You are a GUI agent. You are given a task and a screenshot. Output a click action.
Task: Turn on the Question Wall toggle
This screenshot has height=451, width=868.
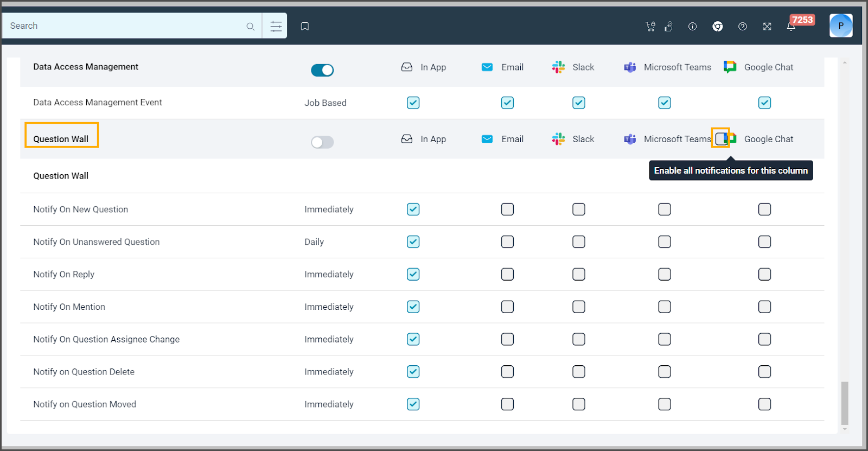point(322,142)
